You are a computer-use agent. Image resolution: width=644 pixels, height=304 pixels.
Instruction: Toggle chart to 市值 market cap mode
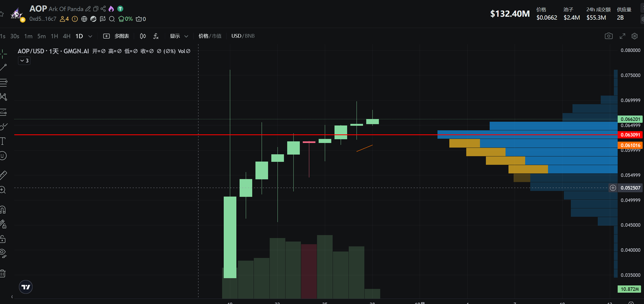click(x=216, y=36)
